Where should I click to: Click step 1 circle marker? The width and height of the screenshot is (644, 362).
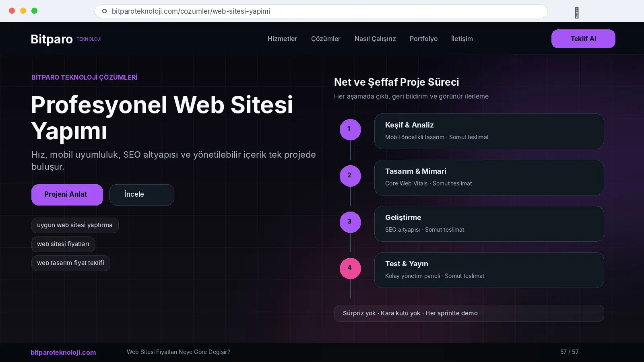tap(350, 130)
